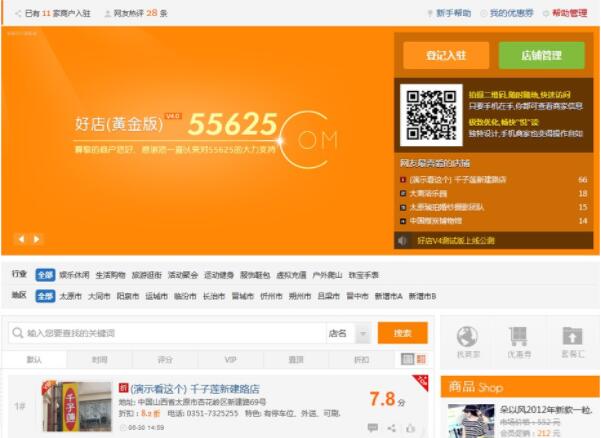This screenshot has height=438, width=601.
Task: Click the 朵以风2012年新款 product thumbnail
Action: [x=471, y=420]
